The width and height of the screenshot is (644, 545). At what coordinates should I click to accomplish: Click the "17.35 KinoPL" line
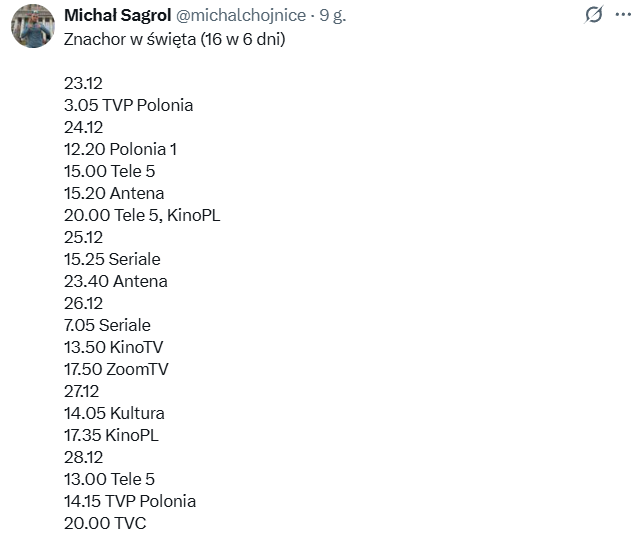pos(111,435)
